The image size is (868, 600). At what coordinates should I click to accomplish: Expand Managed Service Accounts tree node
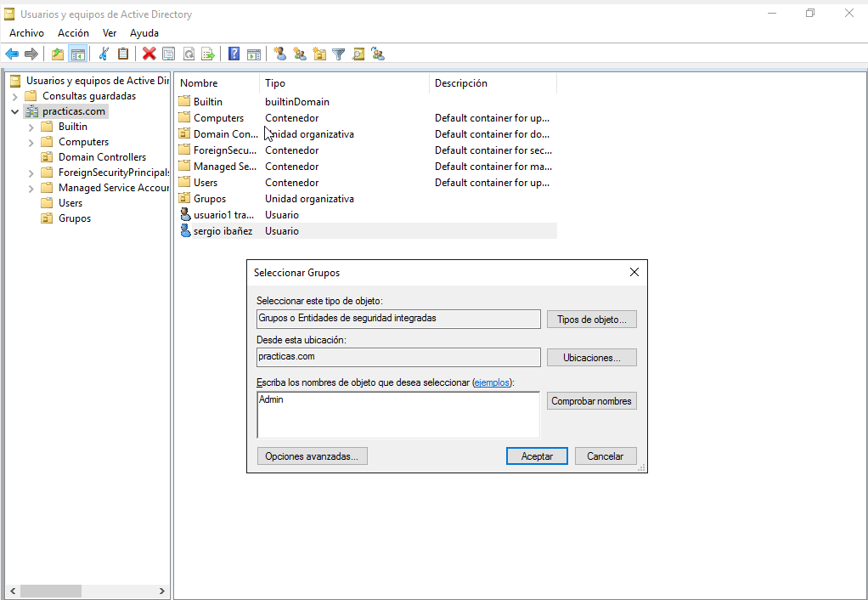[31, 188]
